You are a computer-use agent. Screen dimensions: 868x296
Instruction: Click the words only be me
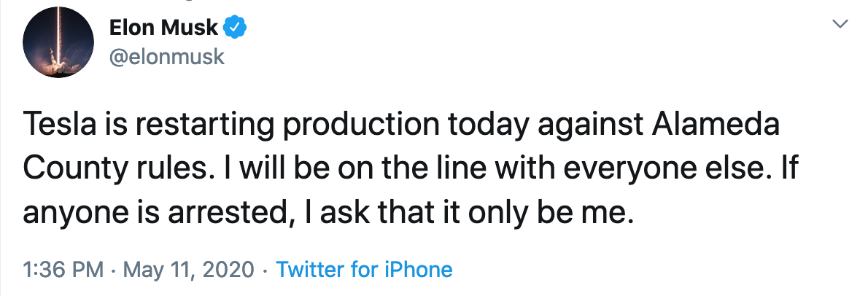coord(557,211)
